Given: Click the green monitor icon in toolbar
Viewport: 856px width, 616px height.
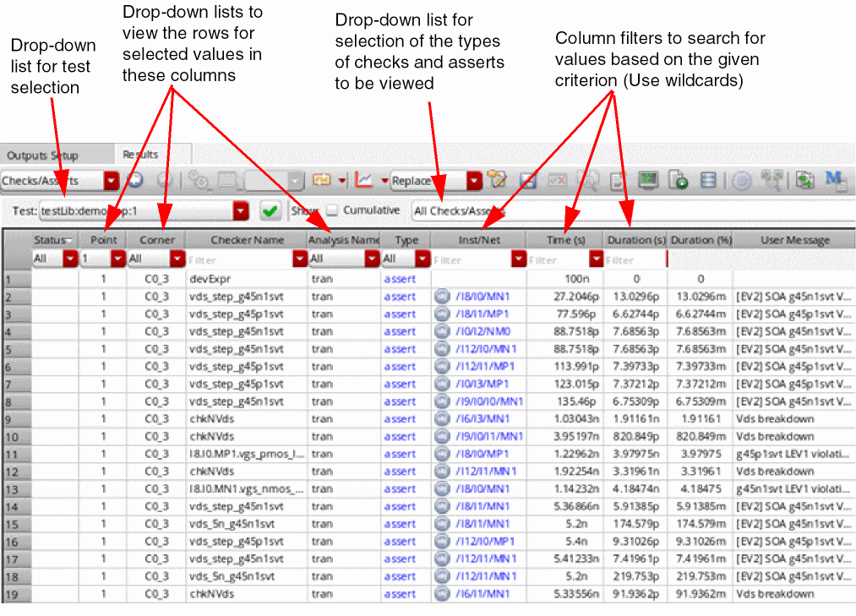Looking at the screenshot, I should coord(648,180).
